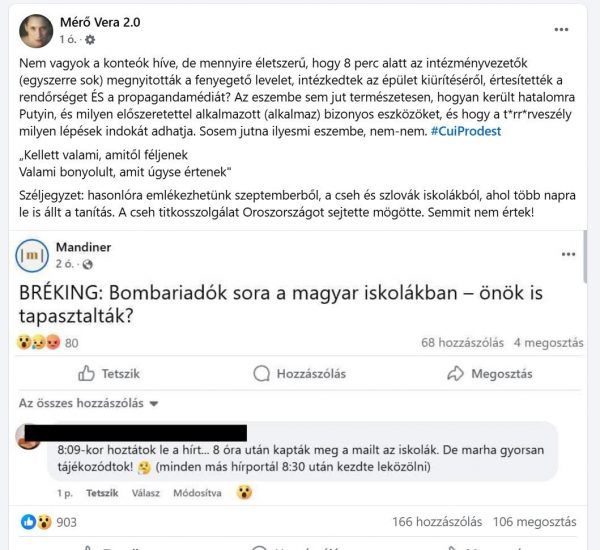
Task: Expand Az összes hozzászólás sorting dropdown
Action: click(x=88, y=403)
